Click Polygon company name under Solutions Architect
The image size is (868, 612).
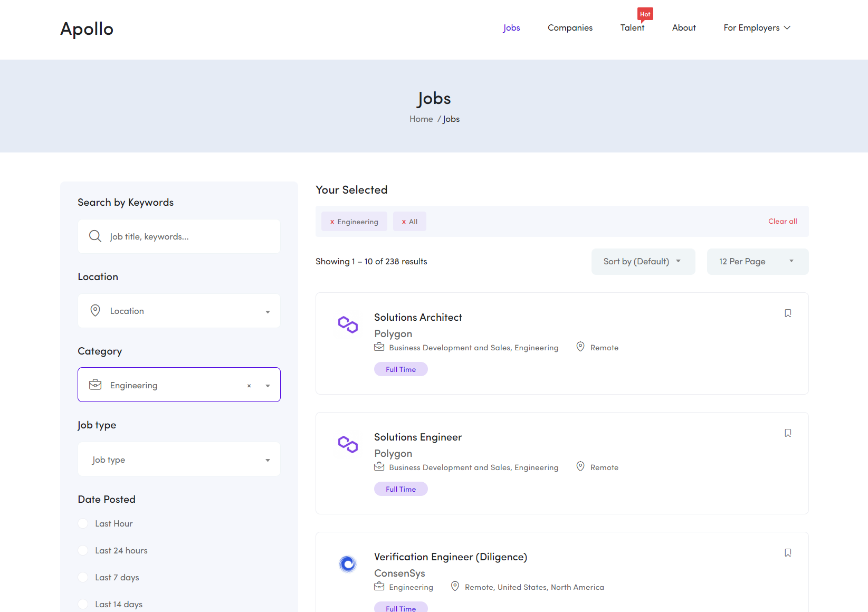pos(393,334)
